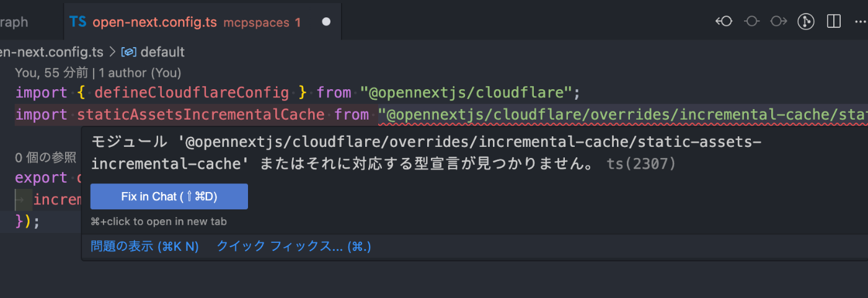This screenshot has height=298, width=868.
Task: Click the ts(2307) error code in hover
Action: tap(641, 164)
